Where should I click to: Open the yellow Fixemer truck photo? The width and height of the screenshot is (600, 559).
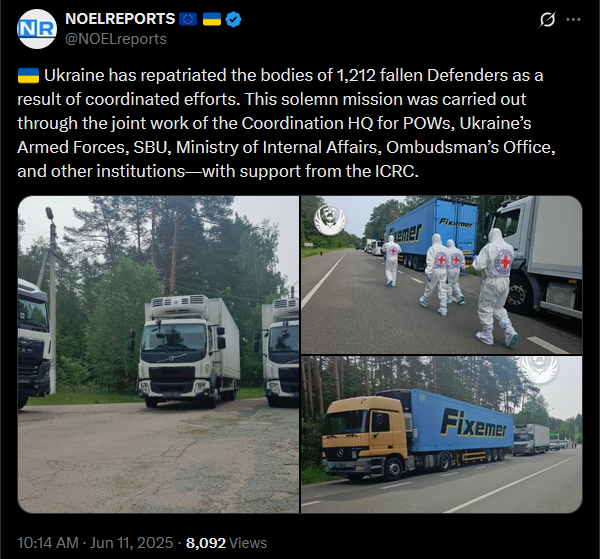click(x=442, y=435)
